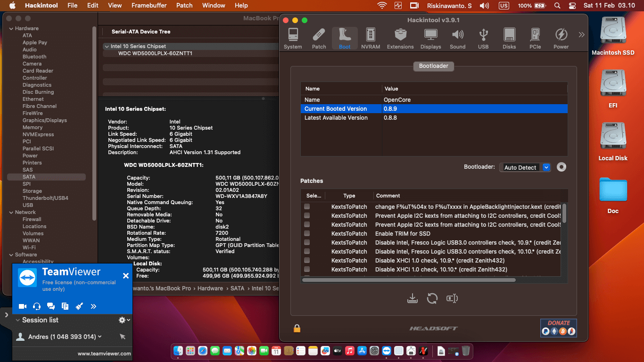Screen dimensions: 644x362
Task: Click the rename icon below Patches table
Action: 452,298
